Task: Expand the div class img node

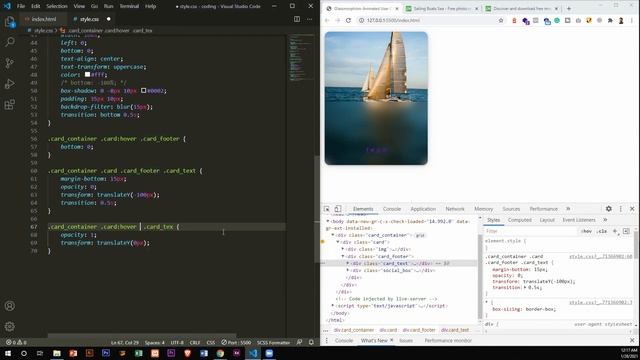Action: coord(343,249)
